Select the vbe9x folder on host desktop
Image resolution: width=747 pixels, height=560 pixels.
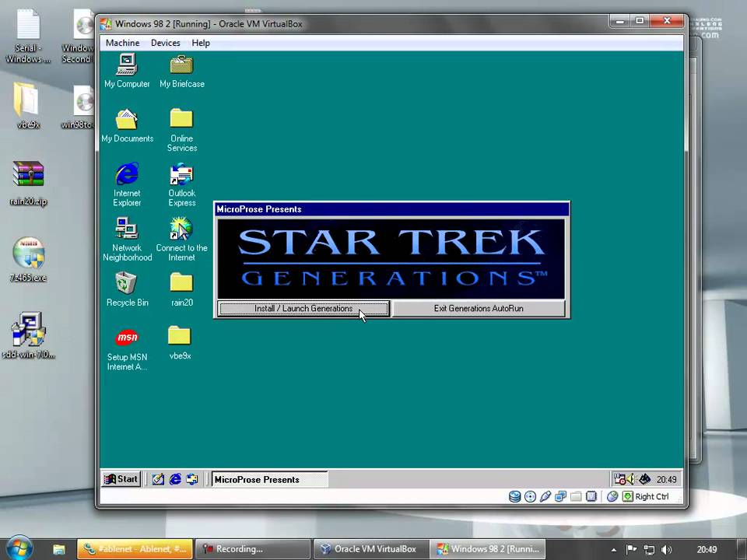(28, 106)
